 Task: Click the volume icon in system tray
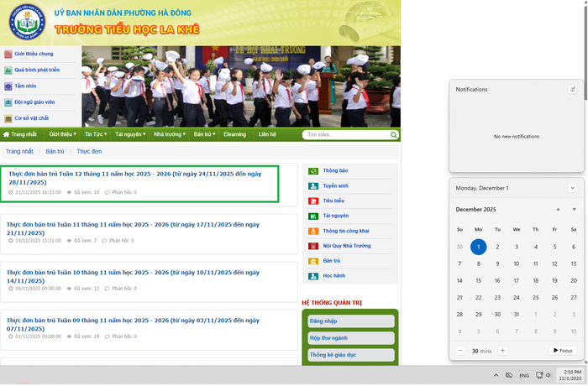549,375
